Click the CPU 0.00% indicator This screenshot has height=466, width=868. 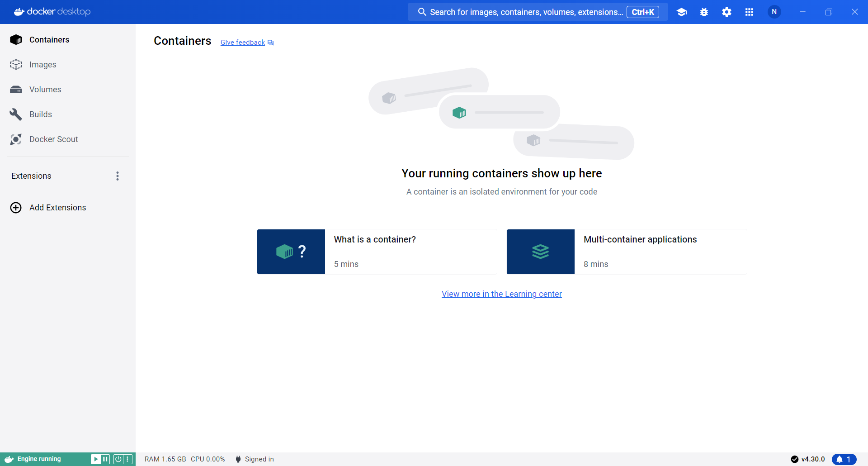click(208, 459)
